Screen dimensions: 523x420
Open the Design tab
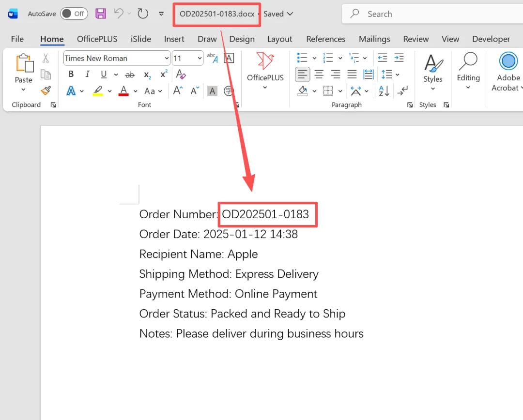pos(242,39)
